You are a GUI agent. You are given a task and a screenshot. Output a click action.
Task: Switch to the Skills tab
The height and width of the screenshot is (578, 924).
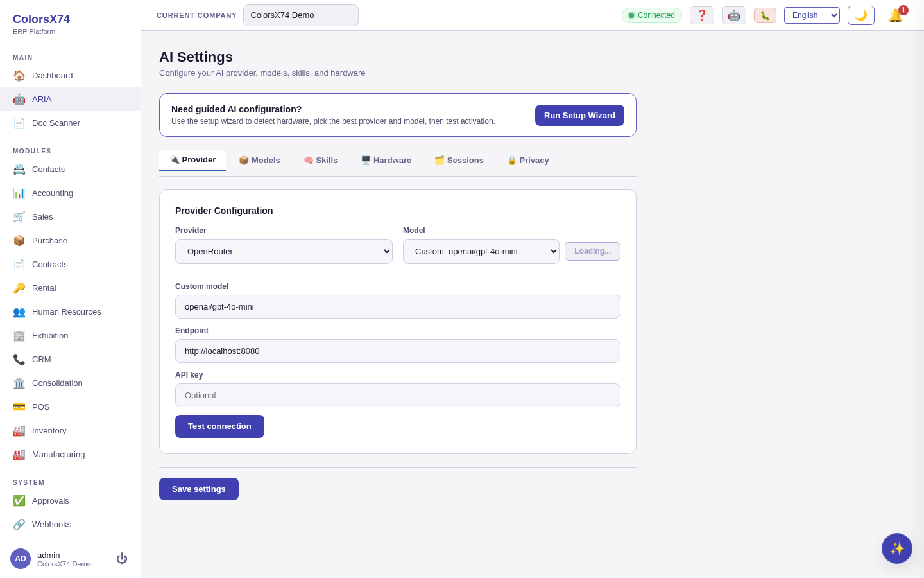[x=320, y=161]
